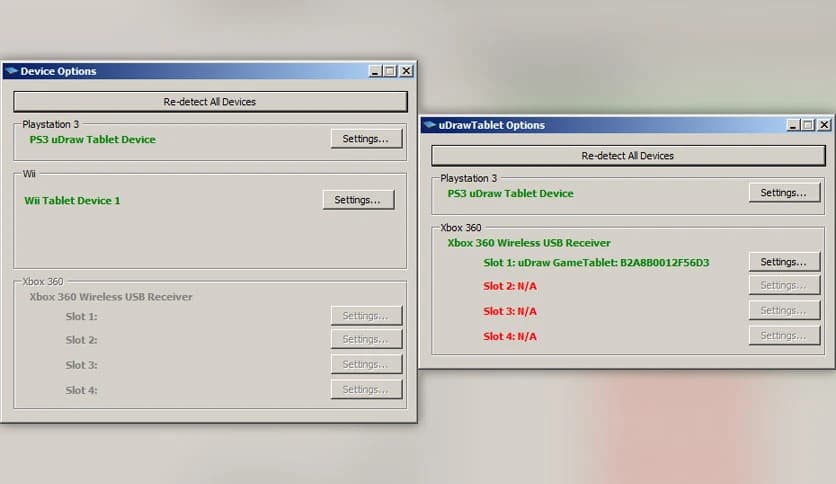Click greyed Settings for Slot 4 in Device Options
The image size is (836, 484).
click(x=366, y=389)
